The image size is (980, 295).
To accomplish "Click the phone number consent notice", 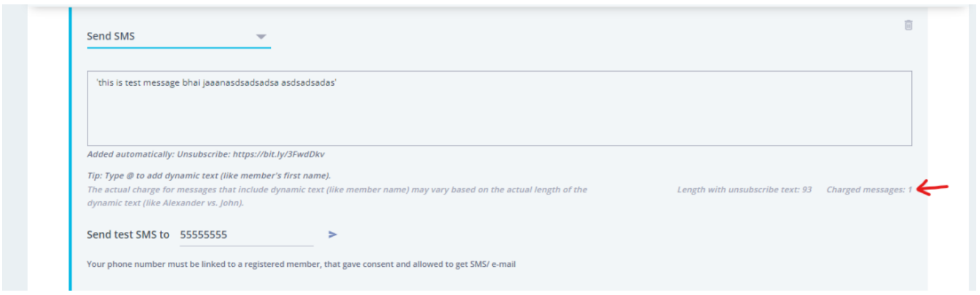I will (301, 264).
